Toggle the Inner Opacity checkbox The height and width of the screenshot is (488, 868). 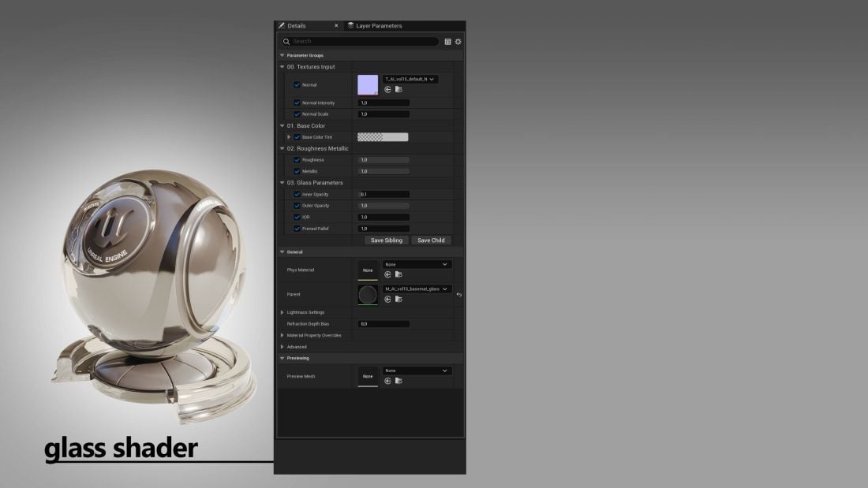coord(297,194)
